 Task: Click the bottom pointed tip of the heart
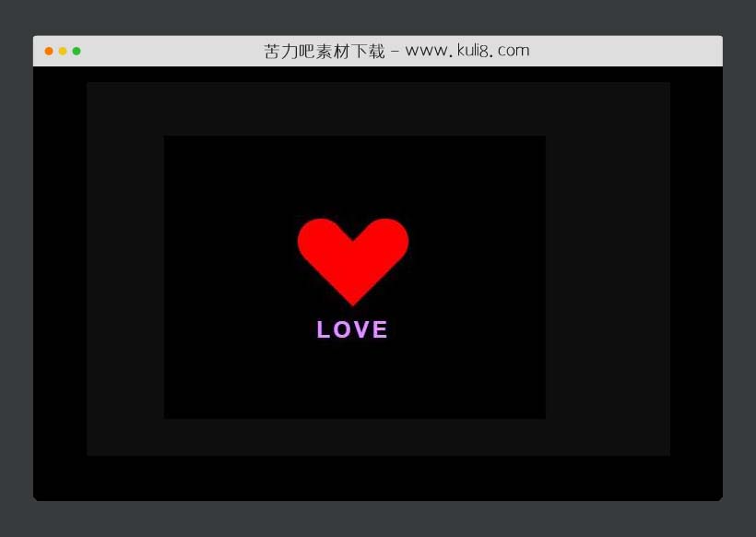353,299
